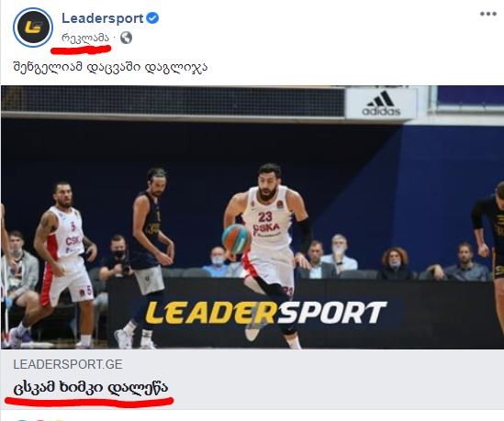The width and height of the screenshot is (504, 421).
Task: Click the yellow-white LEADERSPORT watermark logo
Action: click(x=266, y=313)
